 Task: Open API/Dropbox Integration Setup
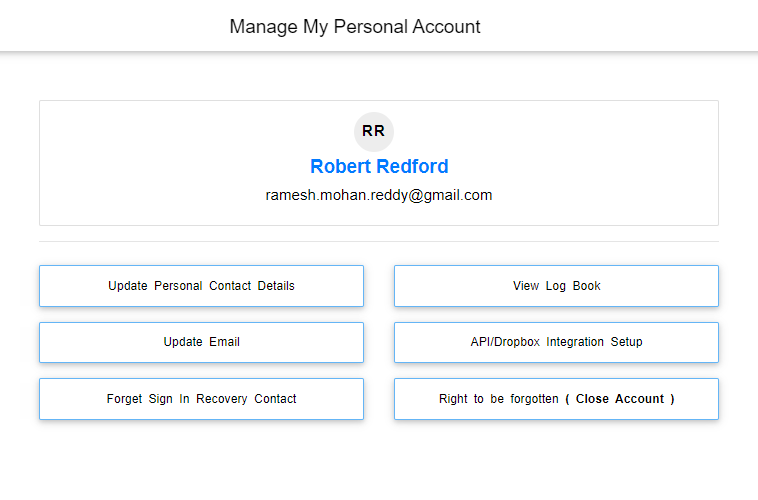[556, 342]
